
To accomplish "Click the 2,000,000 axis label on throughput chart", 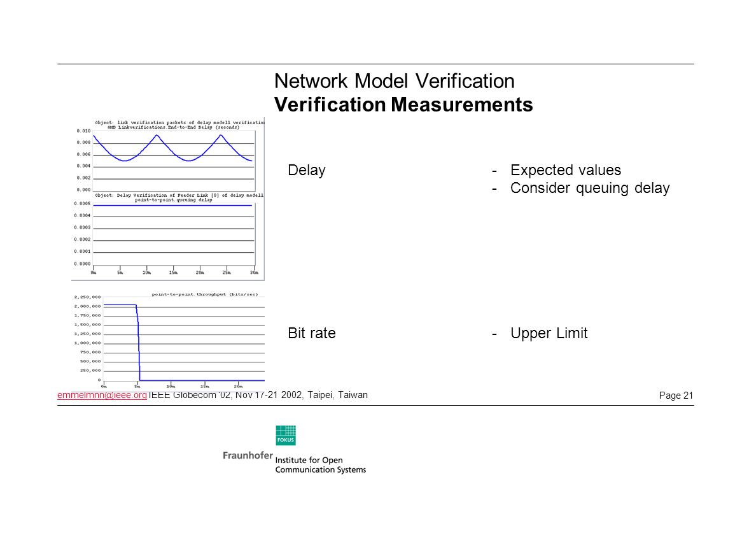I will pyautogui.click(x=87, y=306).
